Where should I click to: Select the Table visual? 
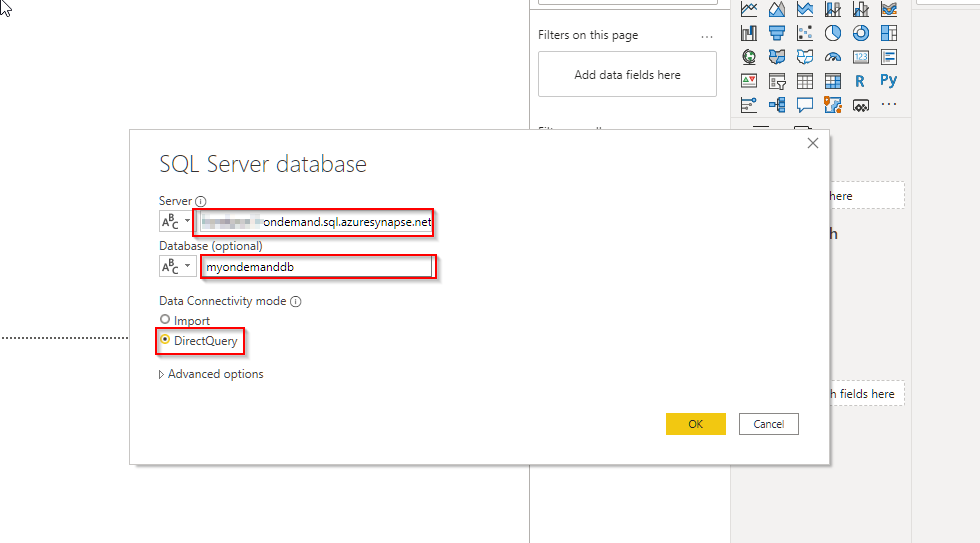point(805,81)
